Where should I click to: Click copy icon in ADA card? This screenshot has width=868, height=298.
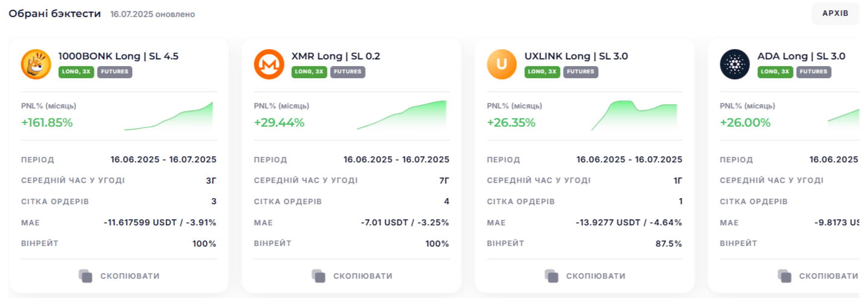point(784,276)
